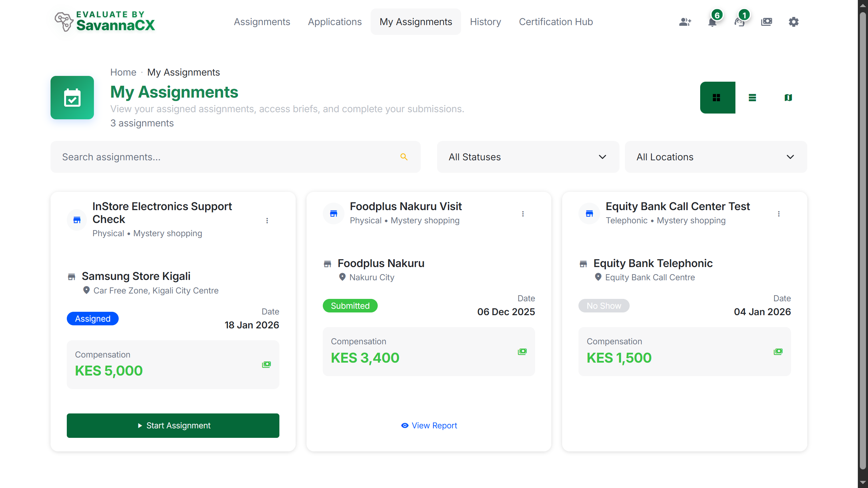The image size is (868, 488).
Task: Switch assignments to list view
Action: [752, 98]
